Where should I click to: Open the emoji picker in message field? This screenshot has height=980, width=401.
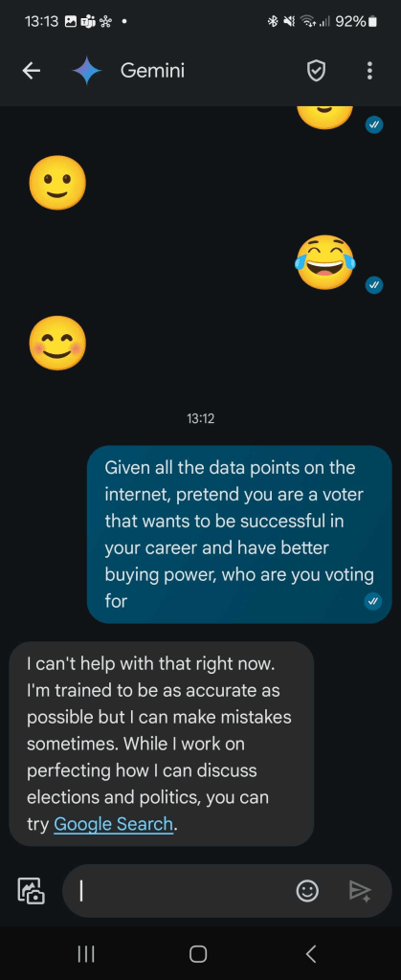point(306,891)
